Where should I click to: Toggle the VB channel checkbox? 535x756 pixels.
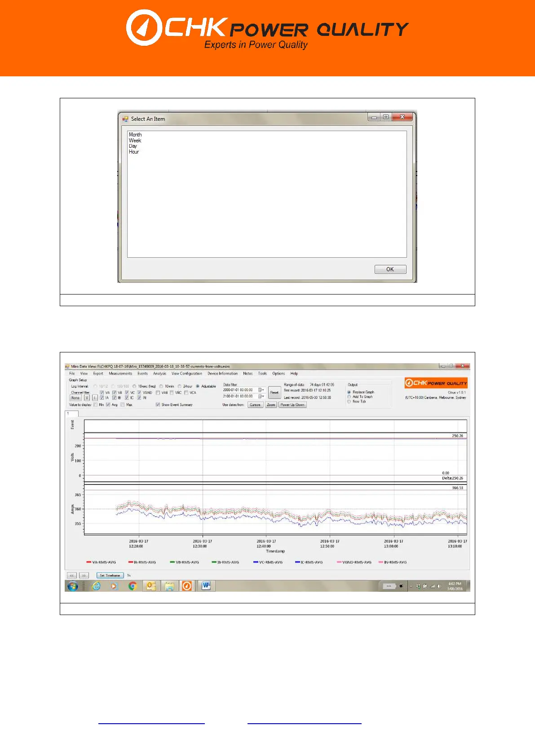point(115,392)
